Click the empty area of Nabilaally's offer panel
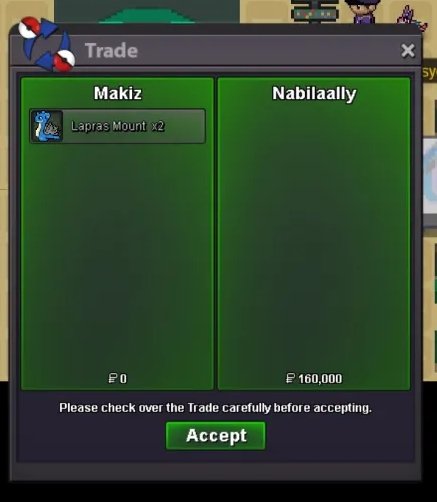The height and width of the screenshot is (502, 437). (x=314, y=233)
